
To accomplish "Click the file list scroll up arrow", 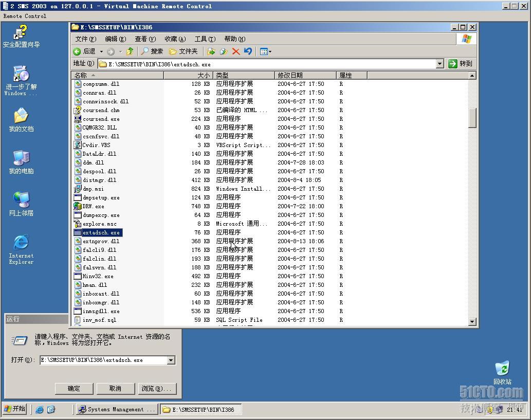I will (x=472, y=76).
